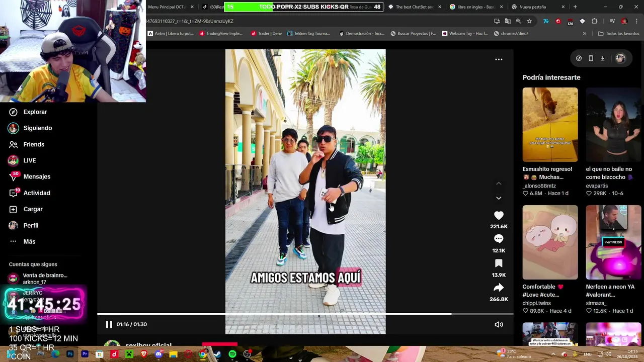The image size is (644, 362).
Task: Switch to The best ChatBot browser tab
Action: coord(415,7)
